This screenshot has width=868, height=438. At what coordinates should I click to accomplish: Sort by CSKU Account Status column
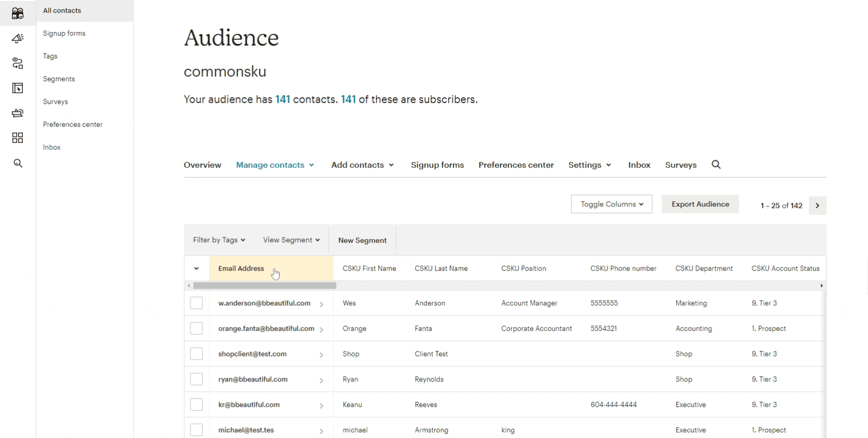(786, 269)
